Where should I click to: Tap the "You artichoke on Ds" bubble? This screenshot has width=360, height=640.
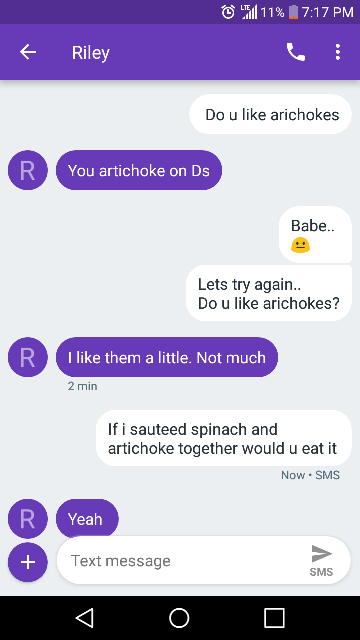[139, 170]
